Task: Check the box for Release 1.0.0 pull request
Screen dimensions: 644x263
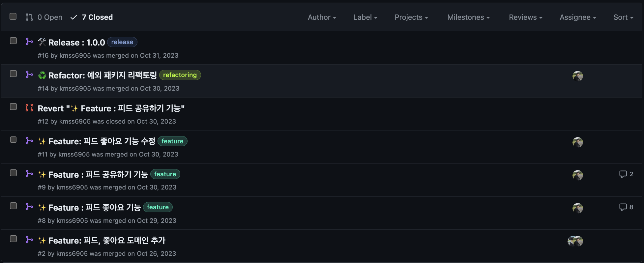Action: (13, 41)
